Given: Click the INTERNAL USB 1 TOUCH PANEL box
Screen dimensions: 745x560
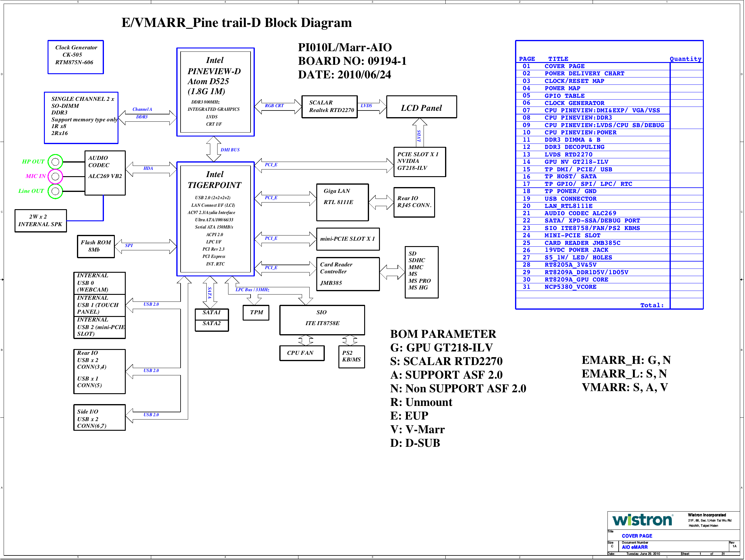Looking at the screenshot, I should (x=100, y=305).
